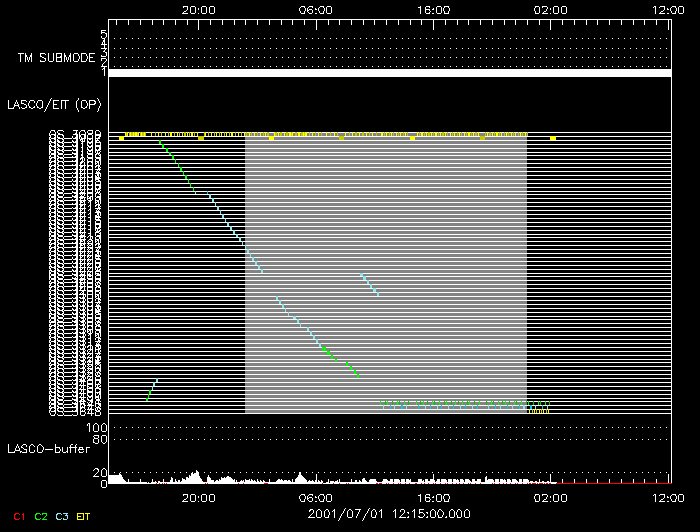Click the 5 tick label of TM SUBMODE axis
Image resolution: width=700 pixels, height=532 pixels.
tap(104, 34)
